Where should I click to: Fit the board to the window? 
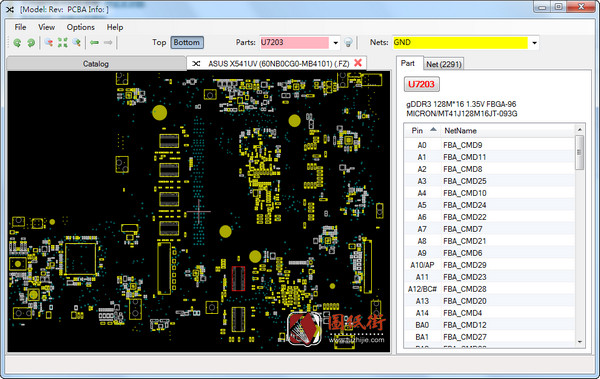click(62, 42)
